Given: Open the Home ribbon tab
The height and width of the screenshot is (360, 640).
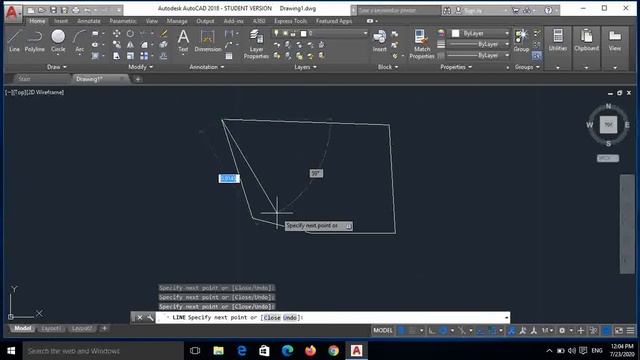Looking at the screenshot, I should coord(37,21).
